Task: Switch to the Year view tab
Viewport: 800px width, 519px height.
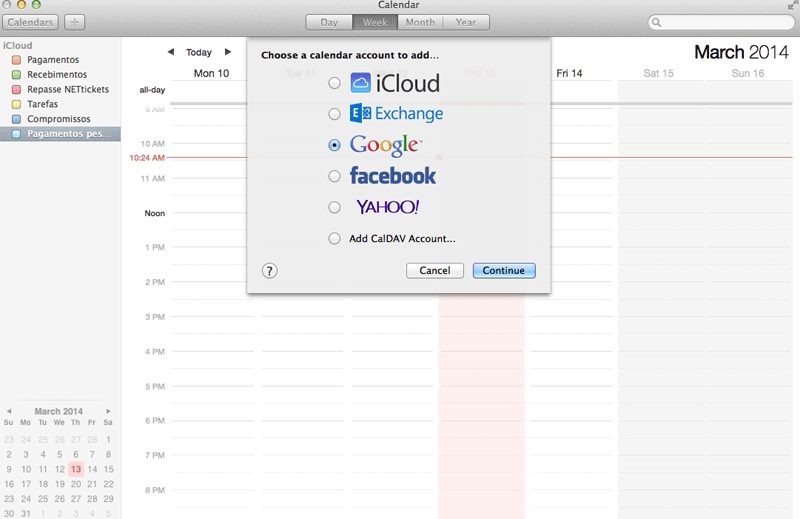Action: (x=466, y=22)
